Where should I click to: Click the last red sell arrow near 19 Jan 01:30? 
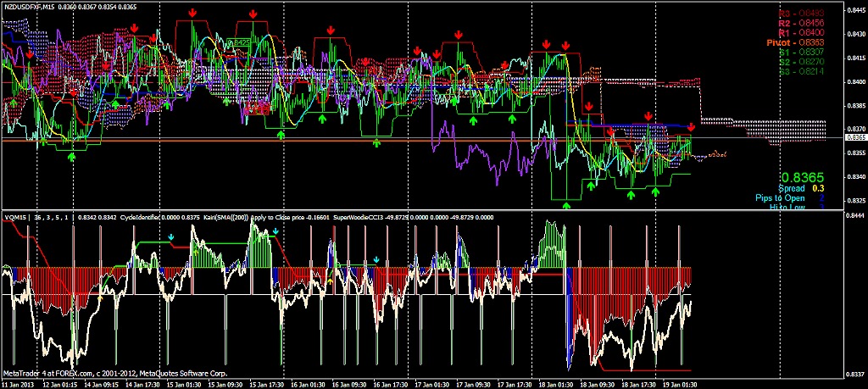click(x=692, y=128)
